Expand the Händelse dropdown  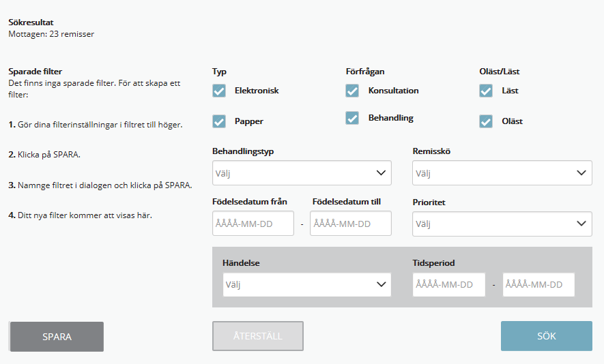click(x=306, y=285)
